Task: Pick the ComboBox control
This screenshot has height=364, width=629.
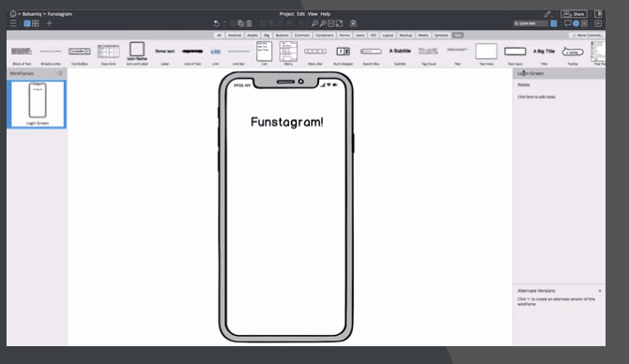Action: coord(80,54)
